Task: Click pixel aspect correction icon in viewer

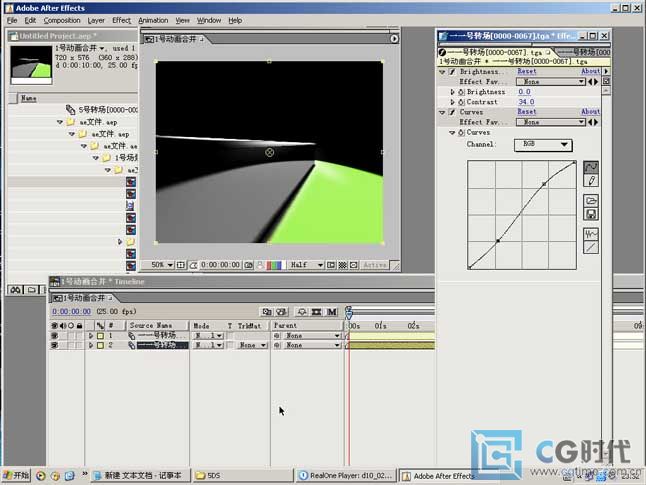Action: pyautogui.click(x=354, y=265)
